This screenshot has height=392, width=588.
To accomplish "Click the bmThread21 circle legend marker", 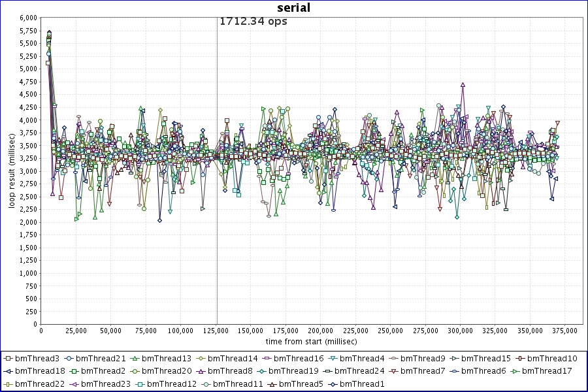I will point(69,358).
